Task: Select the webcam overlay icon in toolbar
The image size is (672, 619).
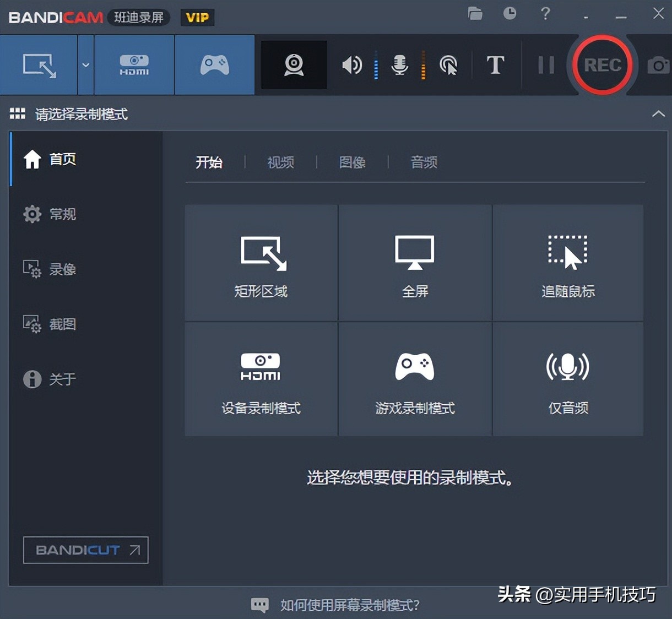Action: coord(294,64)
